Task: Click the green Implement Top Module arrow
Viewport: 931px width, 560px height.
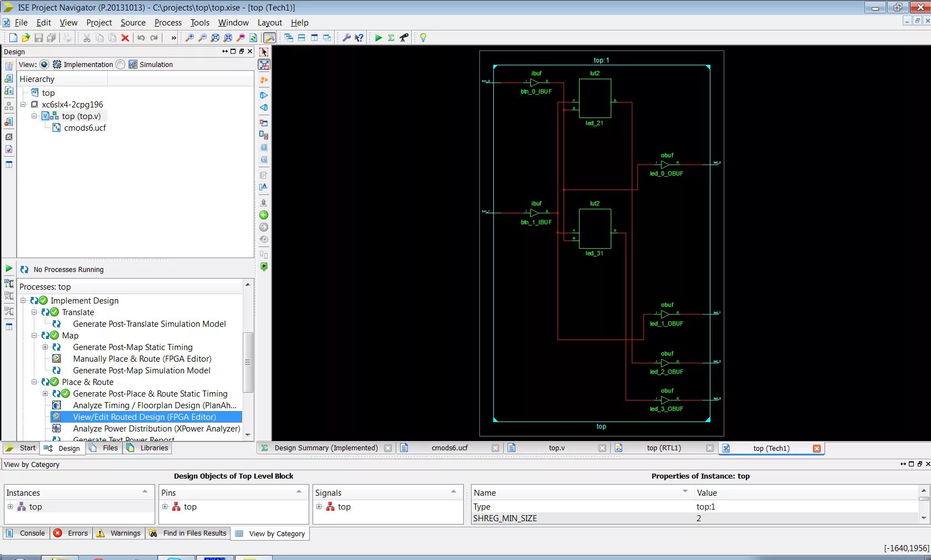Action: [x=378, y=38]
